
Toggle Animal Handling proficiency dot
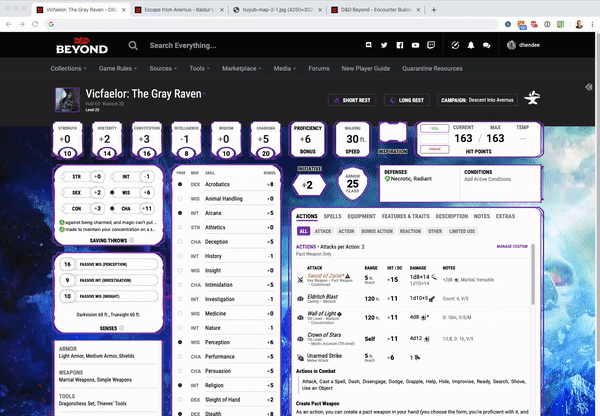click(x=180, y=199)
